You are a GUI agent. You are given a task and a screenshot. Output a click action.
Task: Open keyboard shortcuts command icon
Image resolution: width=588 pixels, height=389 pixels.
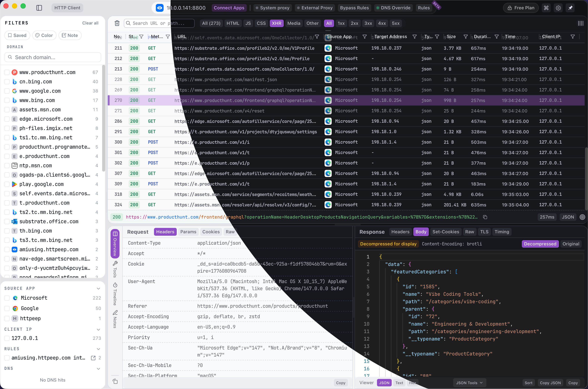tap(546, 8)
